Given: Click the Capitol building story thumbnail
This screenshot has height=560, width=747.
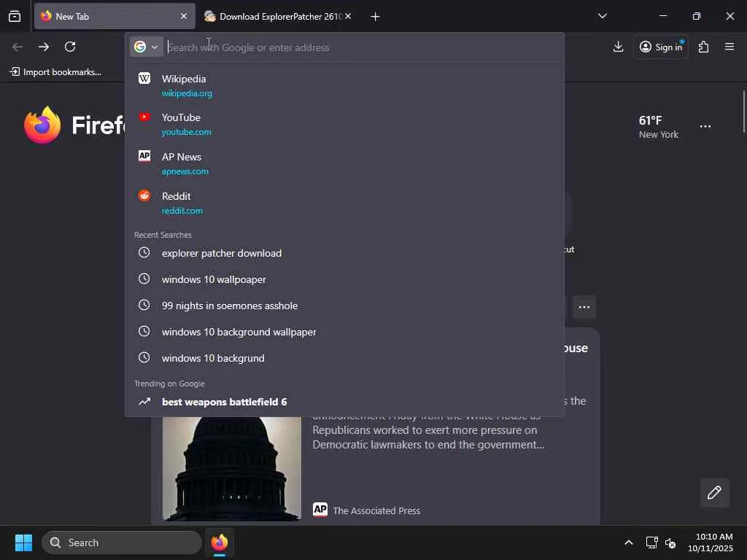Looking at the screenshot, I should point(231,469).
